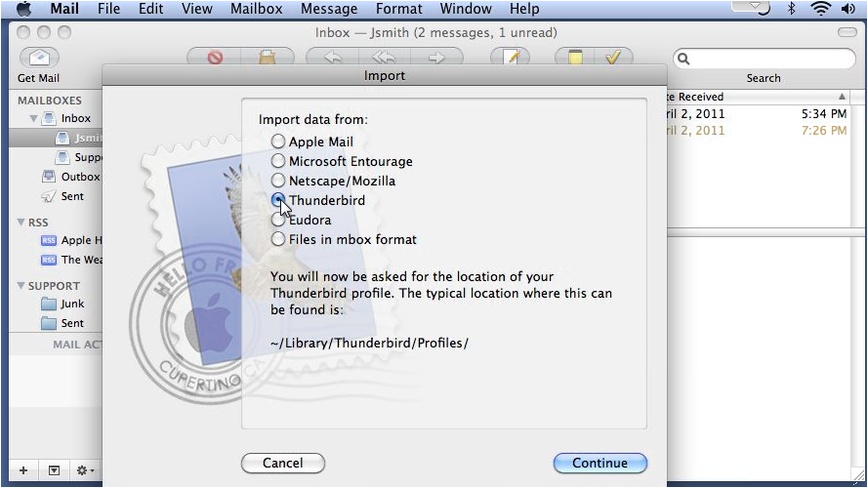Select the Netscape/Mozilla radio button
Image resolution: width=868 pixels, height=488 pixels.
[278, 181]
